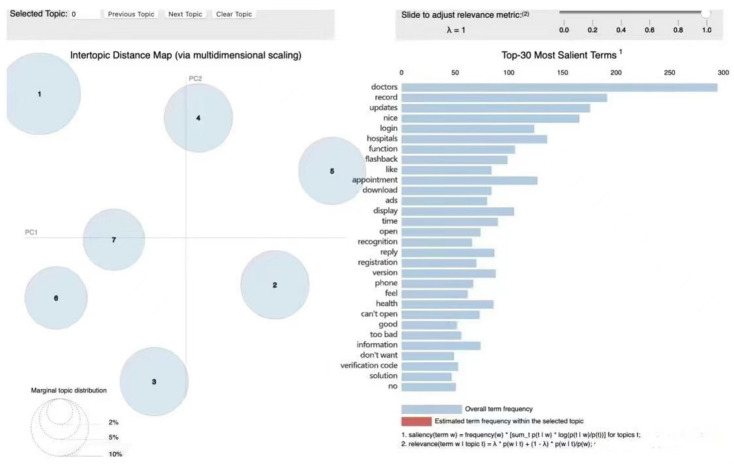The image size is (734, 465).
Task: Select topic circle 2 on the map
Action: click(275, 285)
